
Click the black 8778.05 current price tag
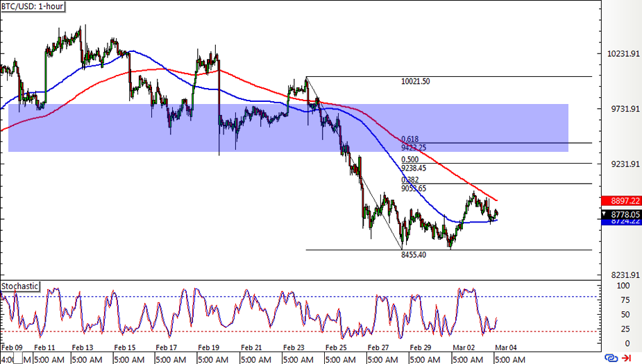click(621, 215)
